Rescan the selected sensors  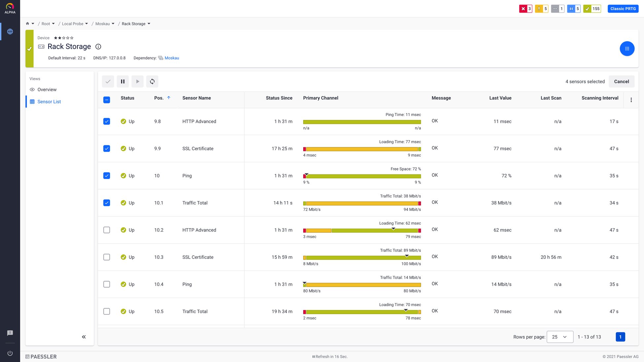tap(152, 81)
